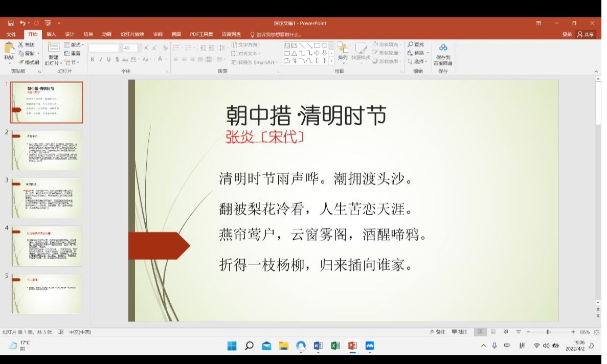Switch to the Animations (动画) tab
The height and width of the screenshot is (364, 607).
[106, 34]
